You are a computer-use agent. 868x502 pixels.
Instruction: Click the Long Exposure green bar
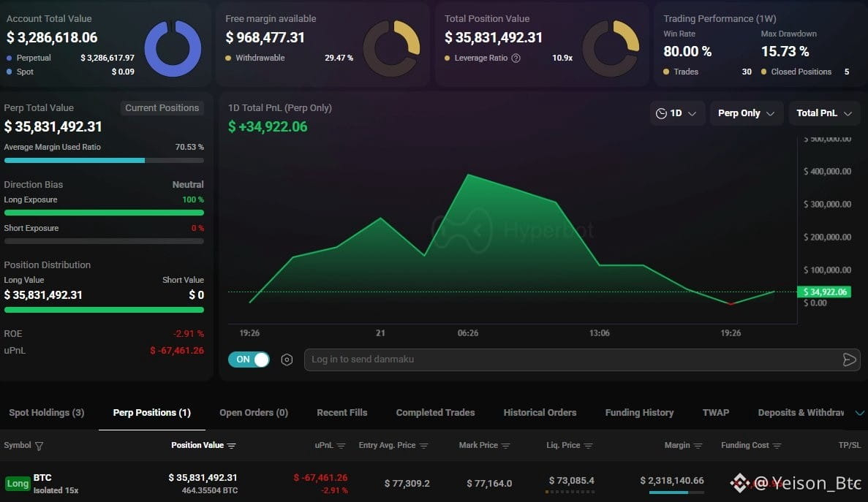click(x=104, y=213)
